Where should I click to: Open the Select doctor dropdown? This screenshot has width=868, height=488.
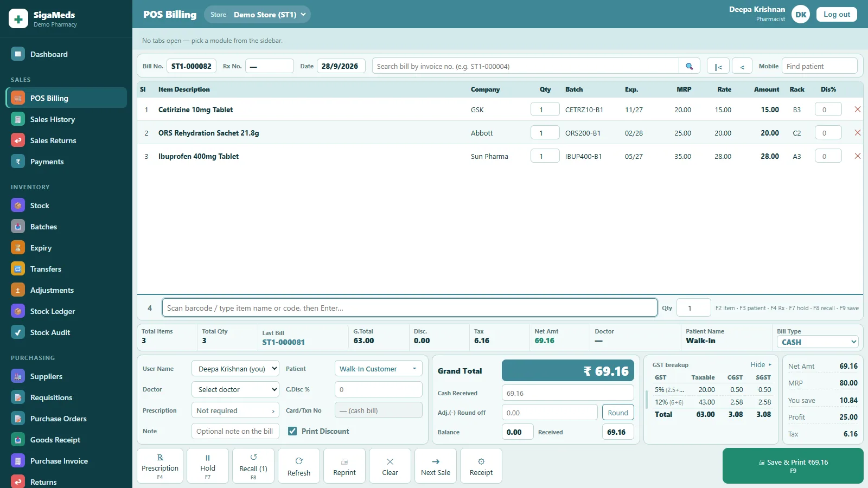point(235,389)
